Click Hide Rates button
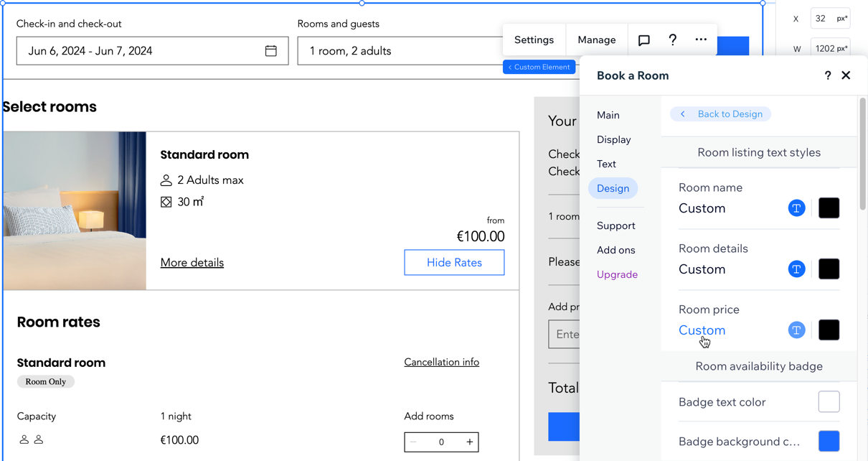 454,263
